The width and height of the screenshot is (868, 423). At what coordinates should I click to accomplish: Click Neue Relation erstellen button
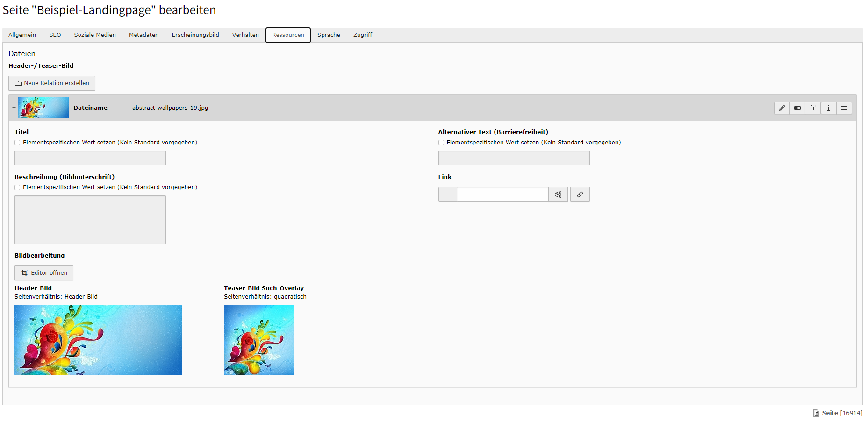coord(52,83)
